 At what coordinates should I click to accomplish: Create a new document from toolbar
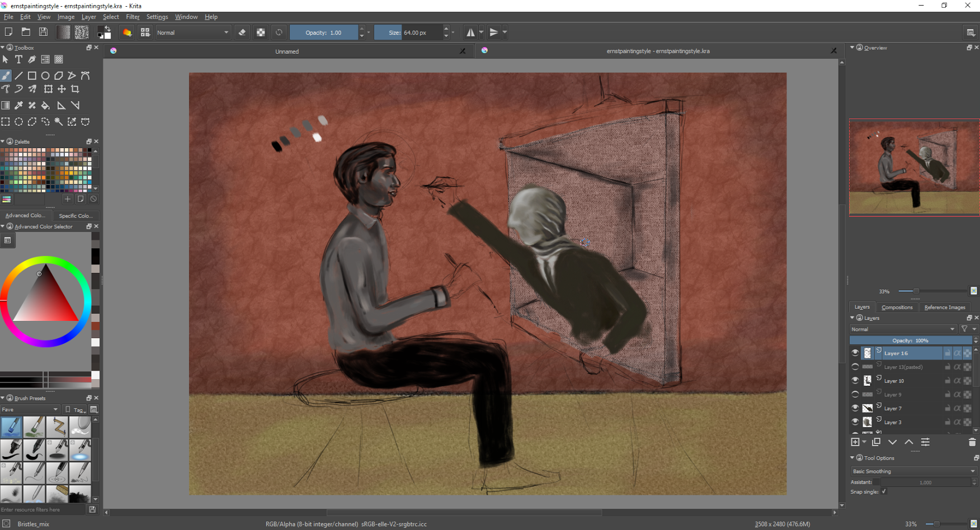click(8, 32)
